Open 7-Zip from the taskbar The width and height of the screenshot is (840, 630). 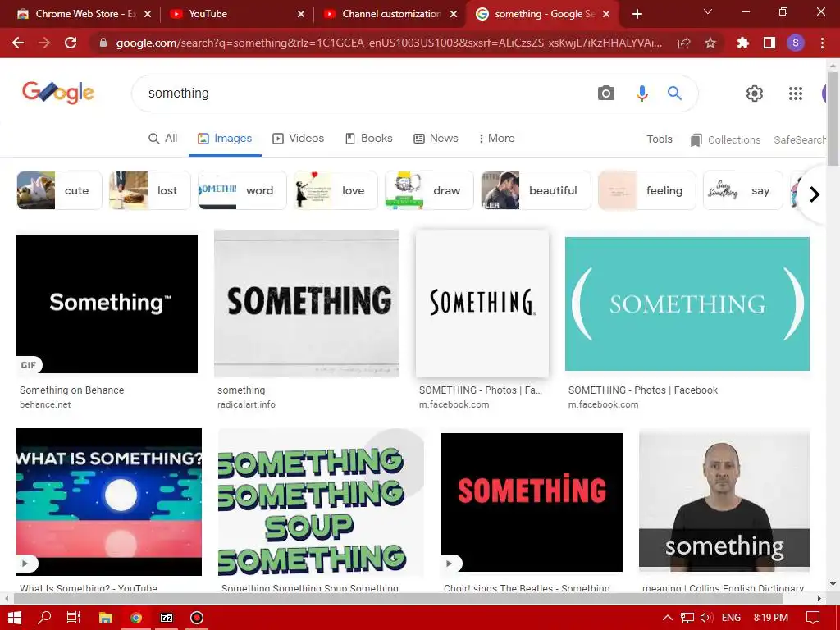(x=167, y=618)
